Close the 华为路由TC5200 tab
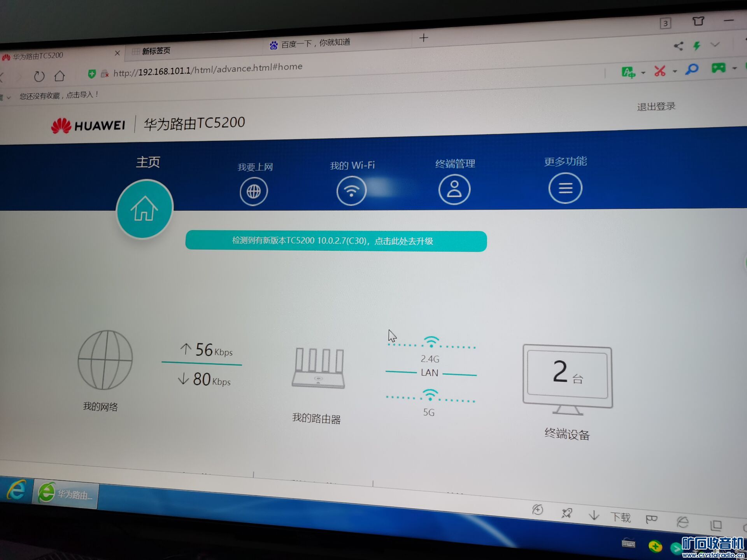Image resolution: width=747 pixels, height=560 pixels. [x=117, y=53]
